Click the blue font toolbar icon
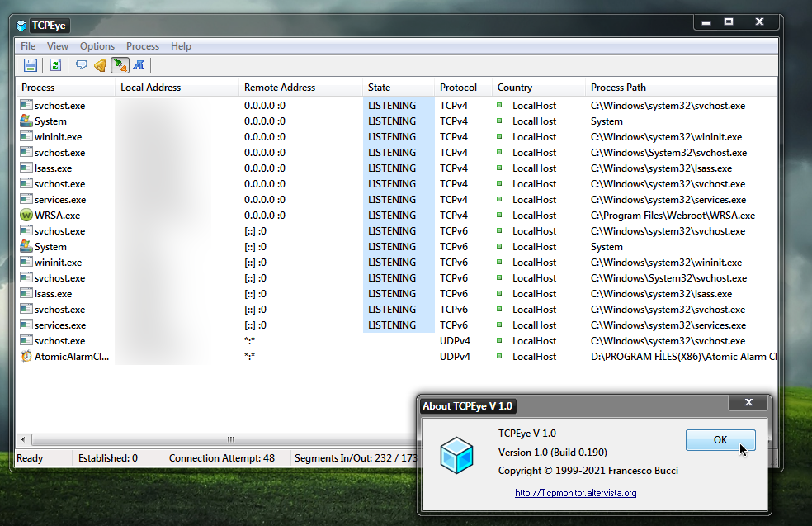 pos(139,65)
